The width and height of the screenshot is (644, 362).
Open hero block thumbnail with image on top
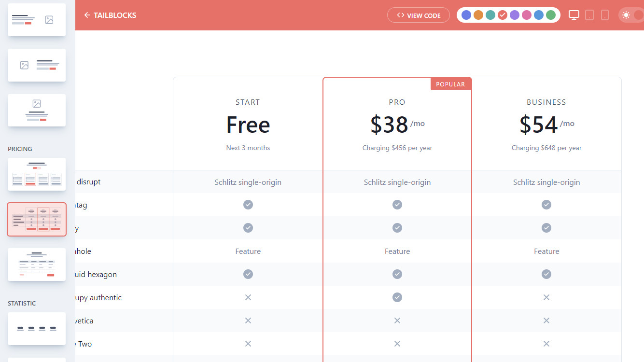(37, 110)
